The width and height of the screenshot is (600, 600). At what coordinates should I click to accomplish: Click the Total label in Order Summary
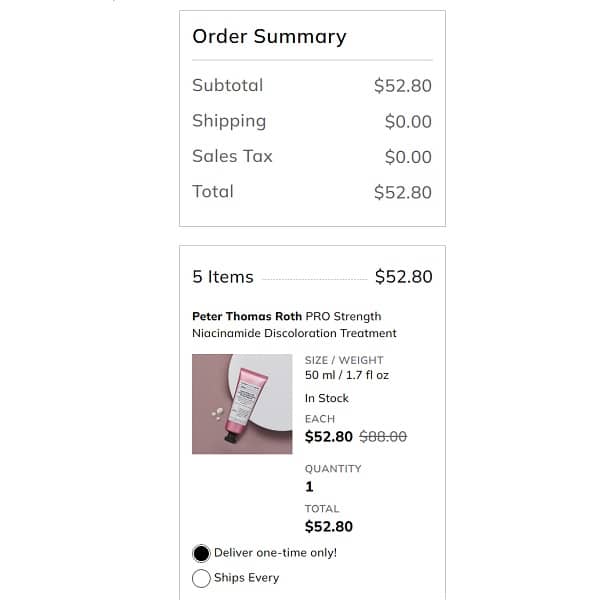click(x=213, y=191)
